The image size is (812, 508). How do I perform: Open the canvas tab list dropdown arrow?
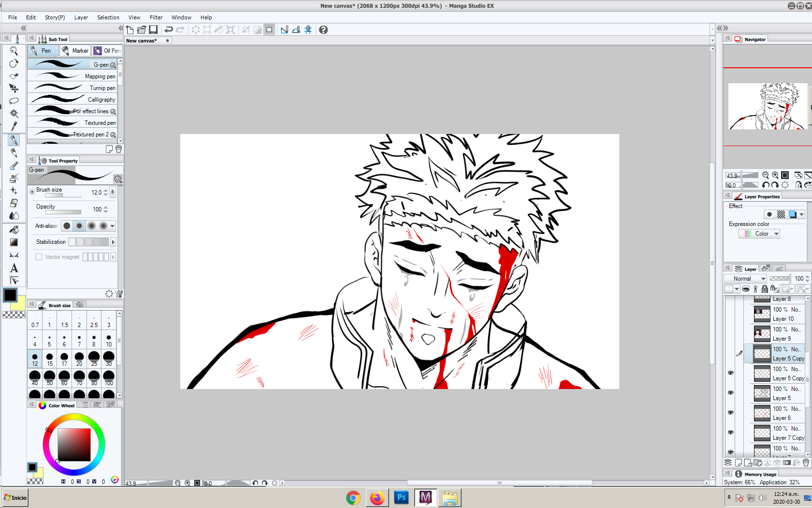coord(712,40)
